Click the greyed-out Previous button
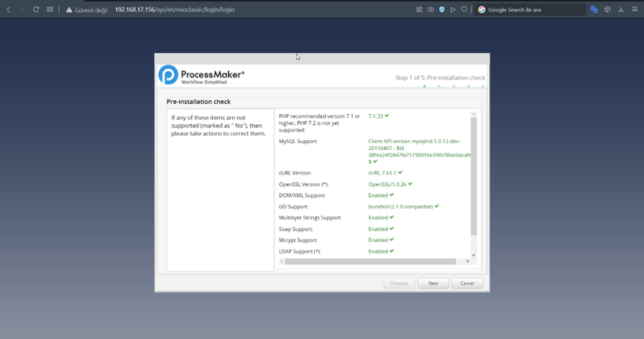 pyautogui.click(x=399, y=283)
